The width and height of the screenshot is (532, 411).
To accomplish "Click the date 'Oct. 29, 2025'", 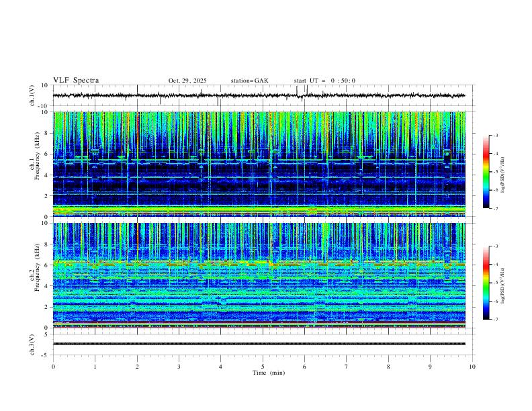I will (187, 81).
